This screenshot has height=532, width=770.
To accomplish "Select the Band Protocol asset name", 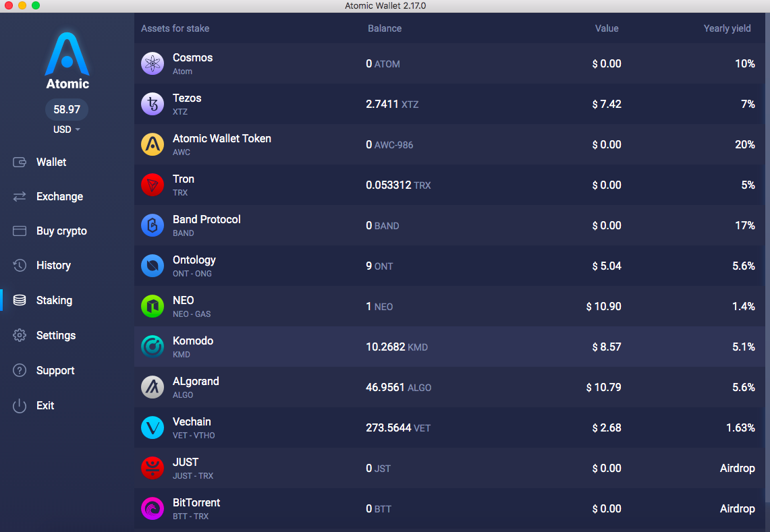I will coord(207,219).
